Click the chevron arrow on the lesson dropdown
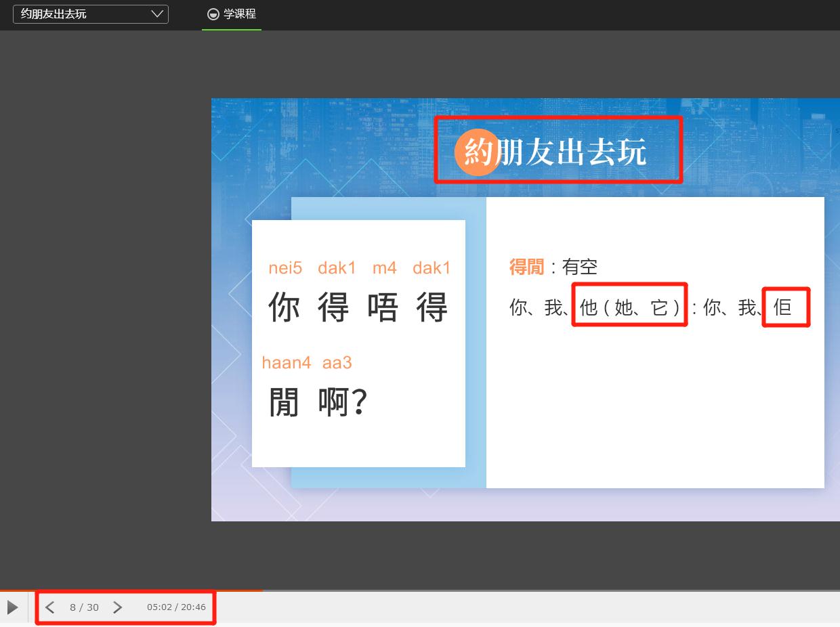 157,14
